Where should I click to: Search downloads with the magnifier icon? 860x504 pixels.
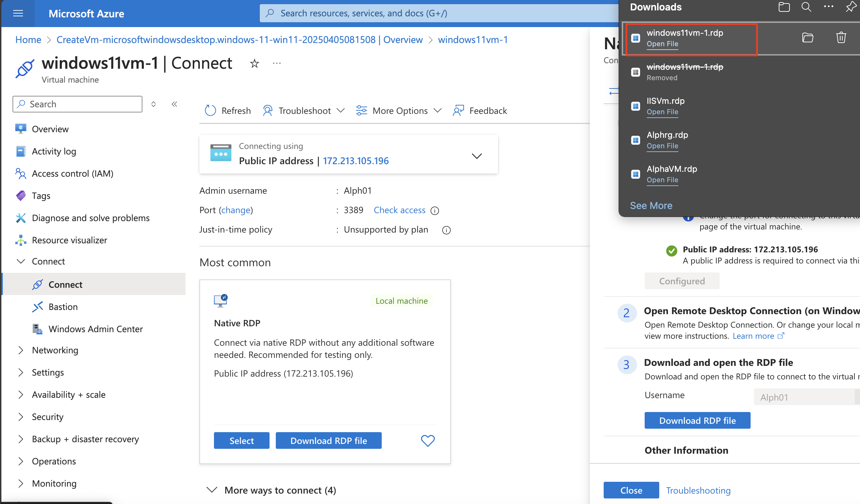click(806, 7)
